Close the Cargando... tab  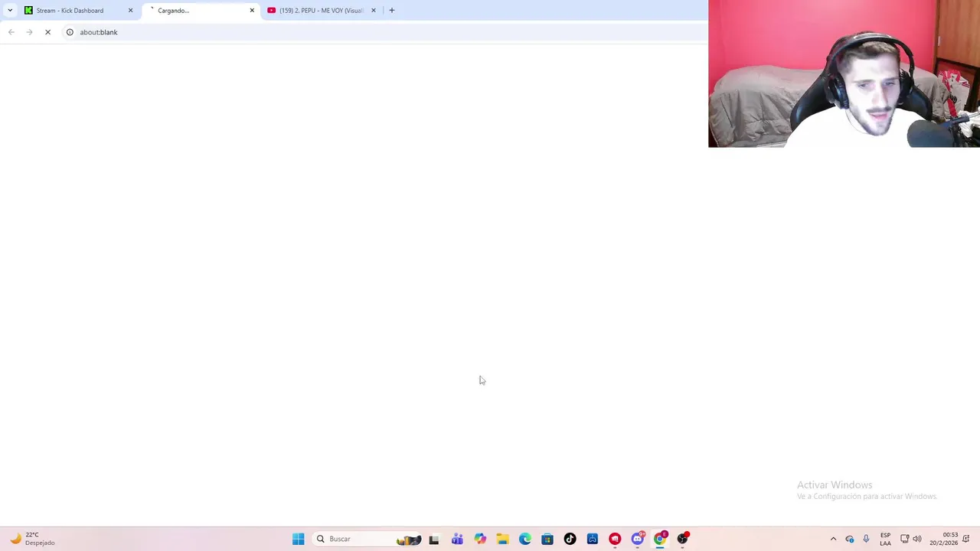pyautogui.click(x=252, y=11)
